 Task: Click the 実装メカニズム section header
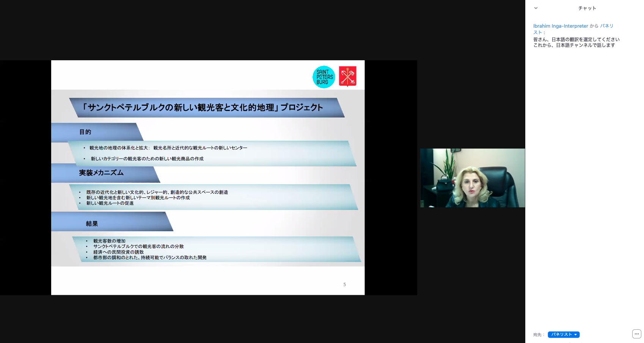(101, 173)
